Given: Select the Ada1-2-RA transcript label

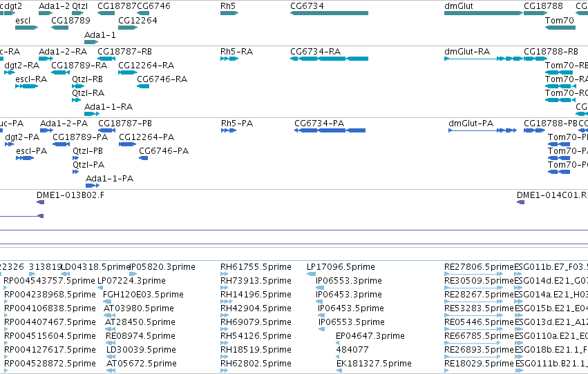Looking at the screenshot, I should tap(63, 52).
